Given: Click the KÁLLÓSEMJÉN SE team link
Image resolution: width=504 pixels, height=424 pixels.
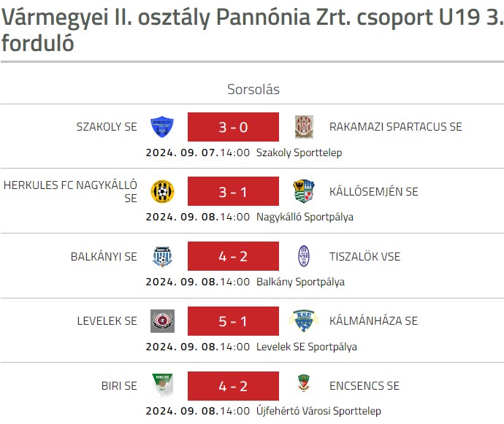Looking at the screenshot, I should [374, 192].
